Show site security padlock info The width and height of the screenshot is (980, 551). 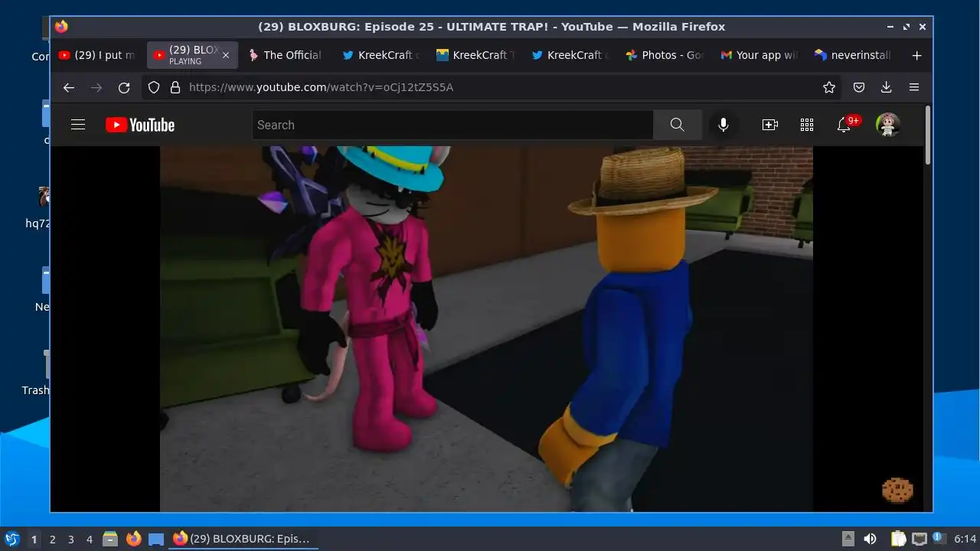point(175,87)
